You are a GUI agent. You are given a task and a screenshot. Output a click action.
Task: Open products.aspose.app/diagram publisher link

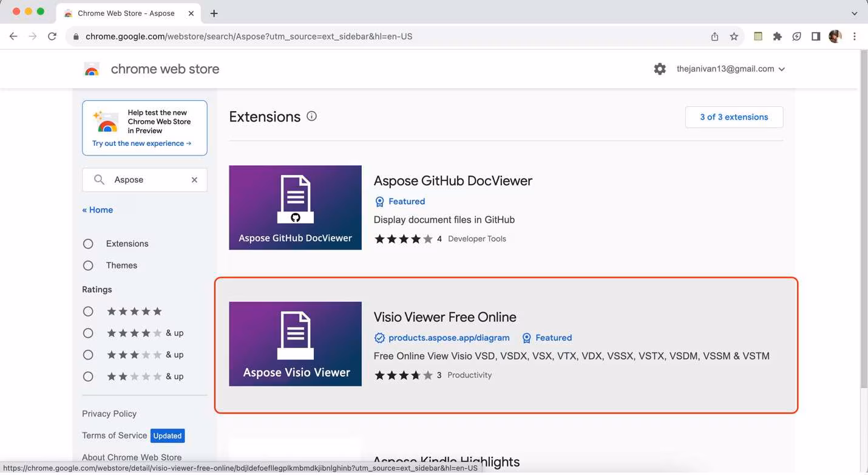coord(449,338)
